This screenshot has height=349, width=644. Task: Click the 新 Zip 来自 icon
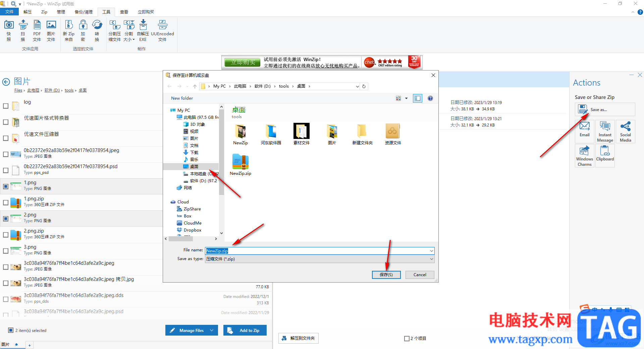[69, 30]
